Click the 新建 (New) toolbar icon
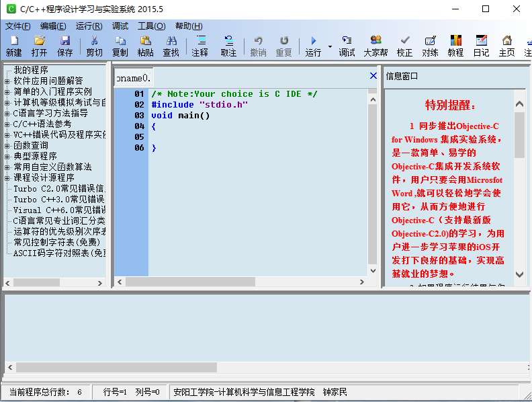Screen dimensions: 532x402 [x=13, y=45]
